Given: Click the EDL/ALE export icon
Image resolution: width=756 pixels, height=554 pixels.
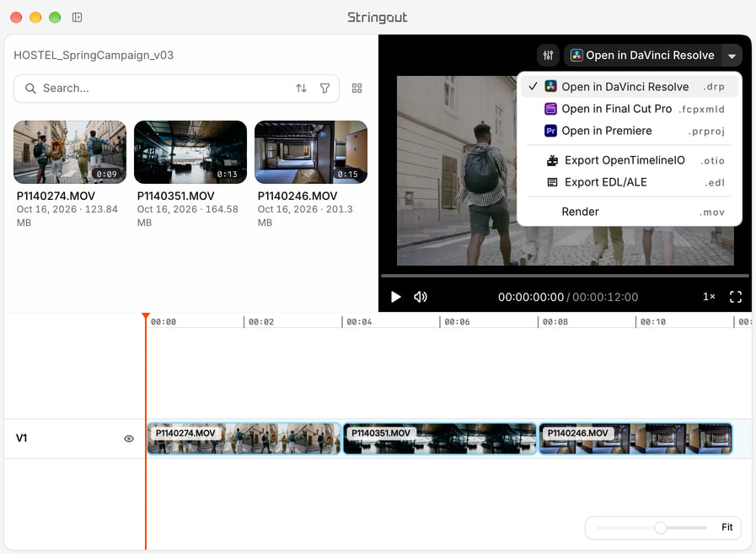Looking at the screenshot, I should pos(553,182).
